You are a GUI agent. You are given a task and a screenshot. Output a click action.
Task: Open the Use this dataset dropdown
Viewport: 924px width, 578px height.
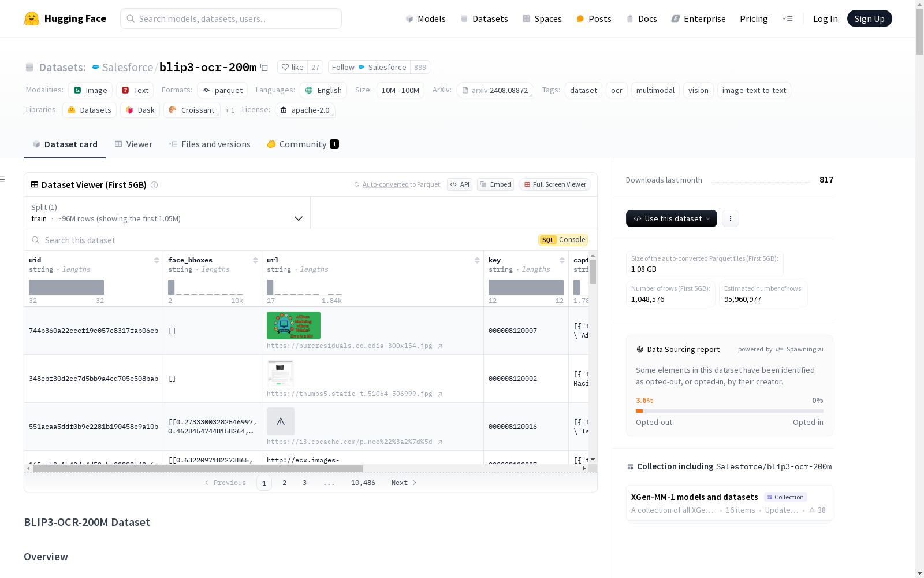(x=672, y=218)
